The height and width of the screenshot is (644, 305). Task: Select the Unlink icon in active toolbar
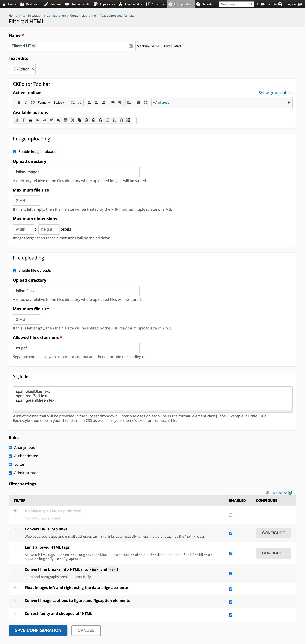pyautogui.click(x=120, y=102)
